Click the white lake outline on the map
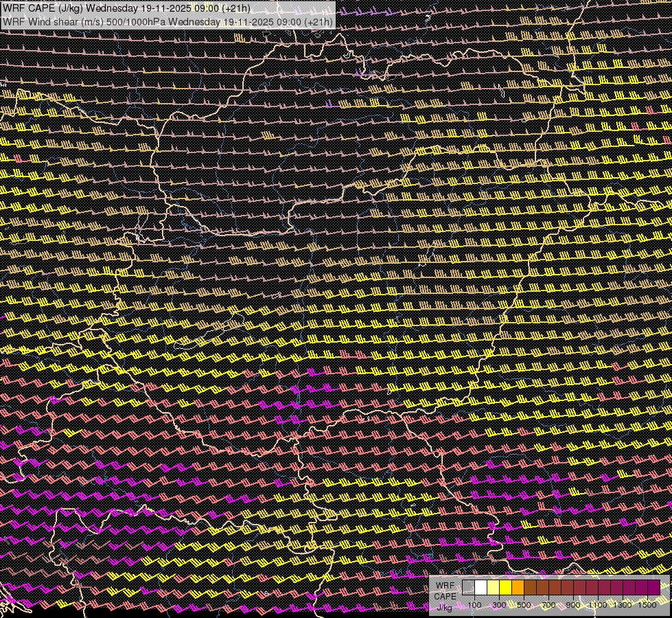 point(210,332)
